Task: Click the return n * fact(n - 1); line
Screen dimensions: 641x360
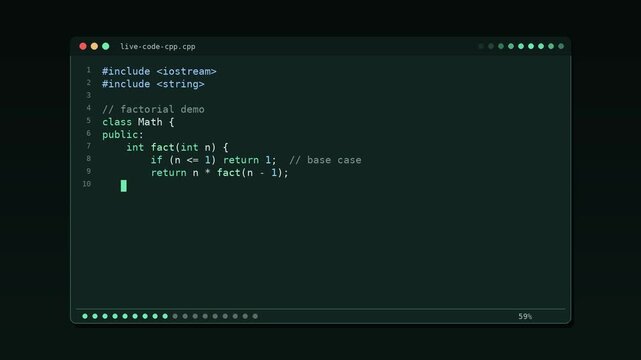Action: 220,173
